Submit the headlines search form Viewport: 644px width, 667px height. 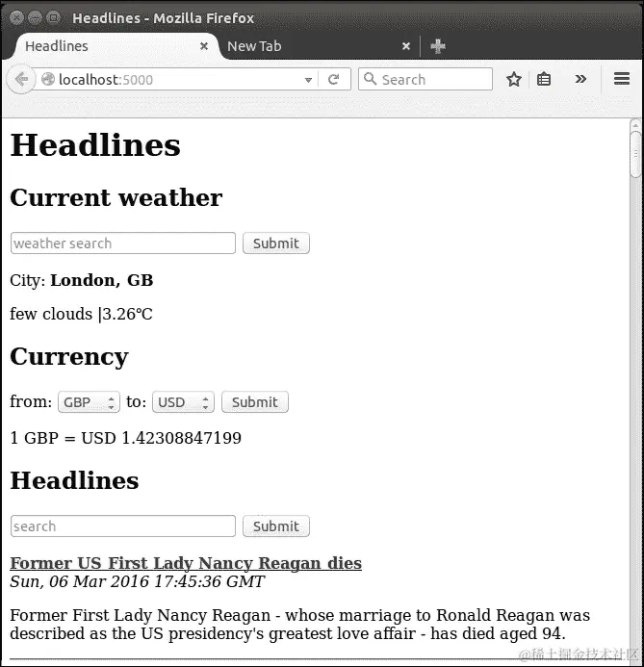point(276,526)
